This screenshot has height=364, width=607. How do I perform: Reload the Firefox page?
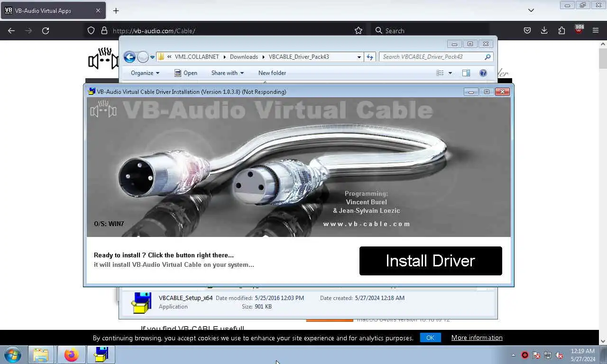pyautogui.click(x=46, y=30)
